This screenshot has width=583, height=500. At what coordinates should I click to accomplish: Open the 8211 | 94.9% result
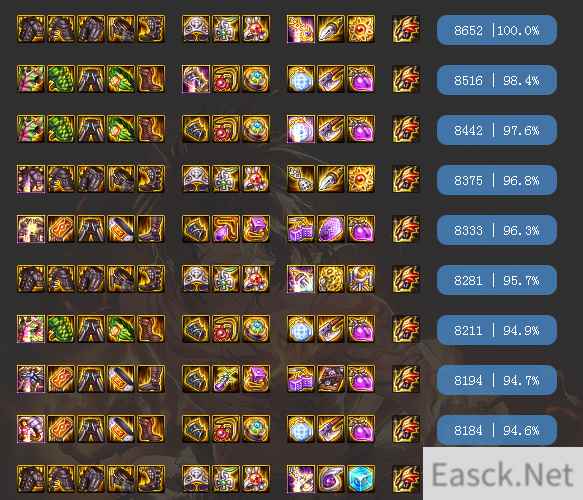coord(496,330)
